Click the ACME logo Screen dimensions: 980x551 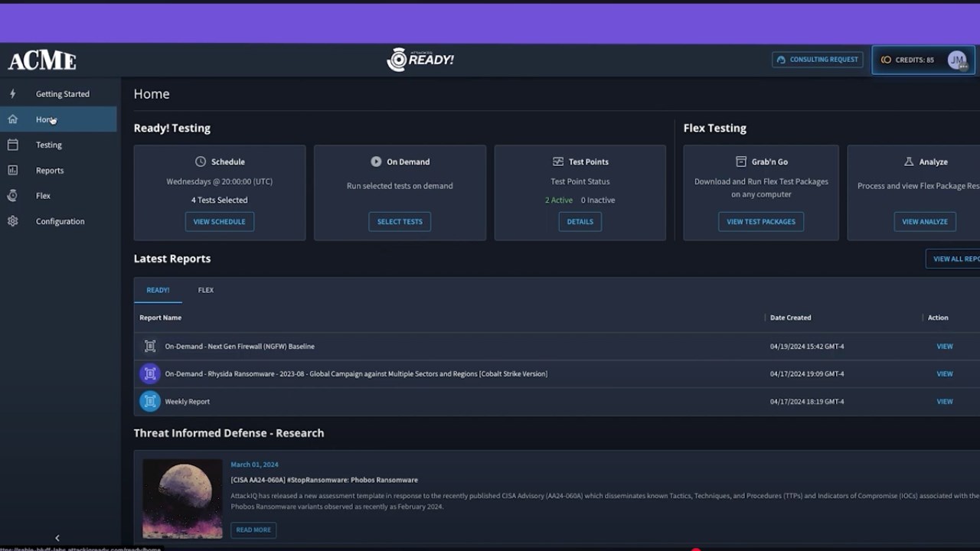[x=42, y=60]
